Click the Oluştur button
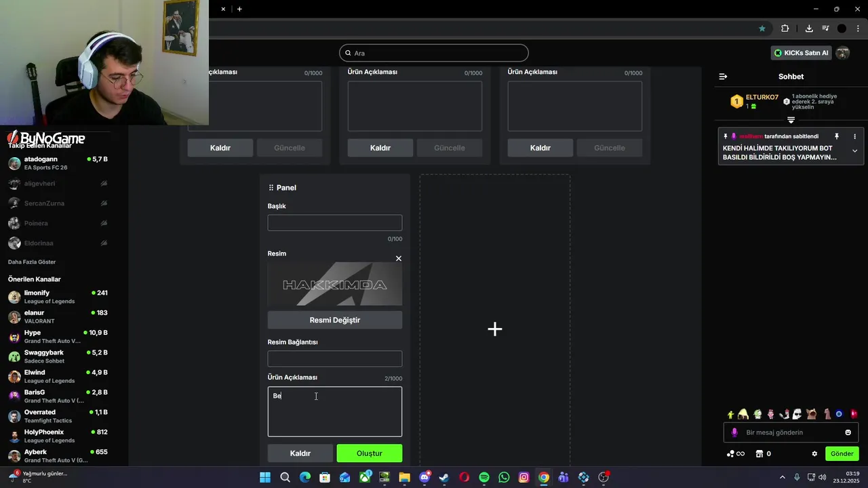Image resolution: width=868 pixels, height=488 pixels. (370, 453)
